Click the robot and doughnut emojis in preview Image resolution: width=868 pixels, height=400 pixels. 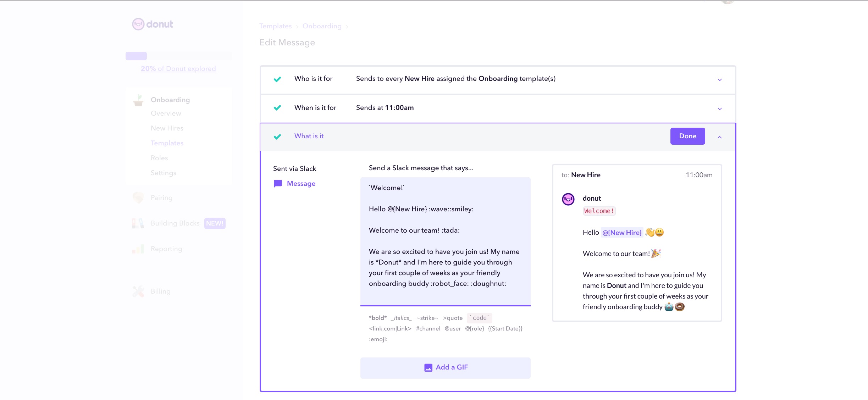[674, 307]
